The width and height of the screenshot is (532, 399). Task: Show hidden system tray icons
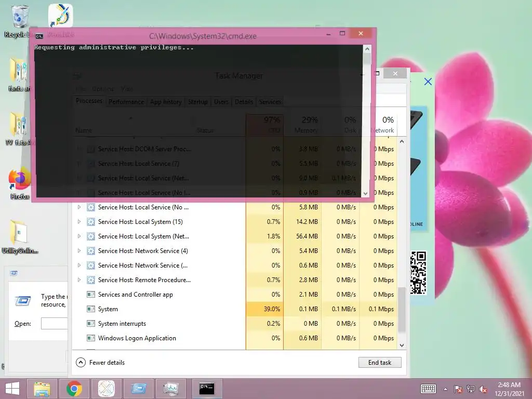(445, 389)
